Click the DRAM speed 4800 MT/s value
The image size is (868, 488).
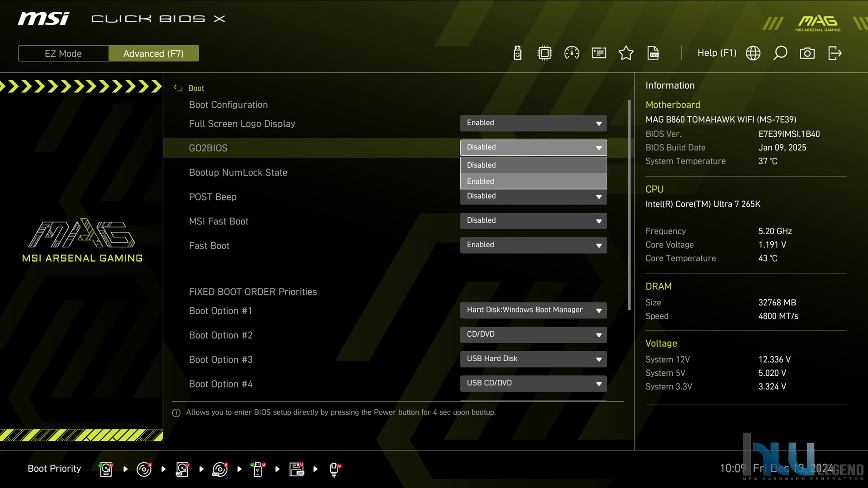(x=778, y=316)
